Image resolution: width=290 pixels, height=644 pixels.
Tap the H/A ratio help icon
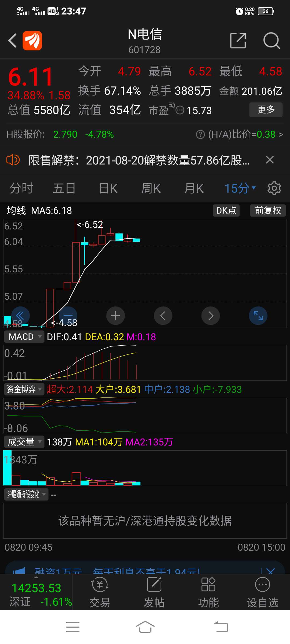(x=200, y=134)
